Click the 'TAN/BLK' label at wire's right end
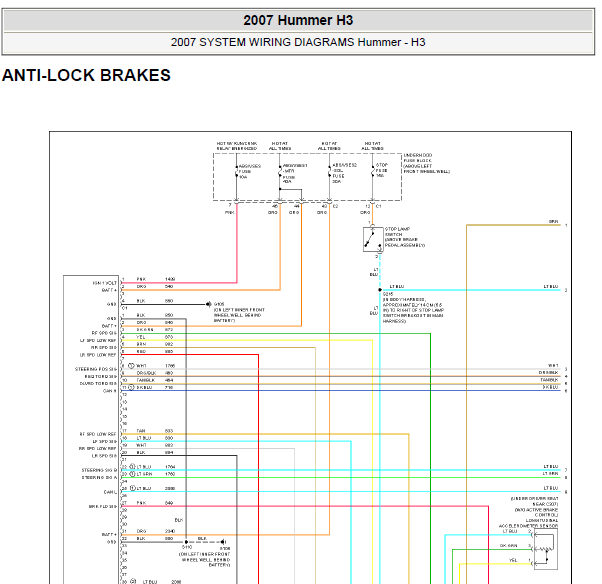This screenshot has width=602, height=584. (549, 380)
